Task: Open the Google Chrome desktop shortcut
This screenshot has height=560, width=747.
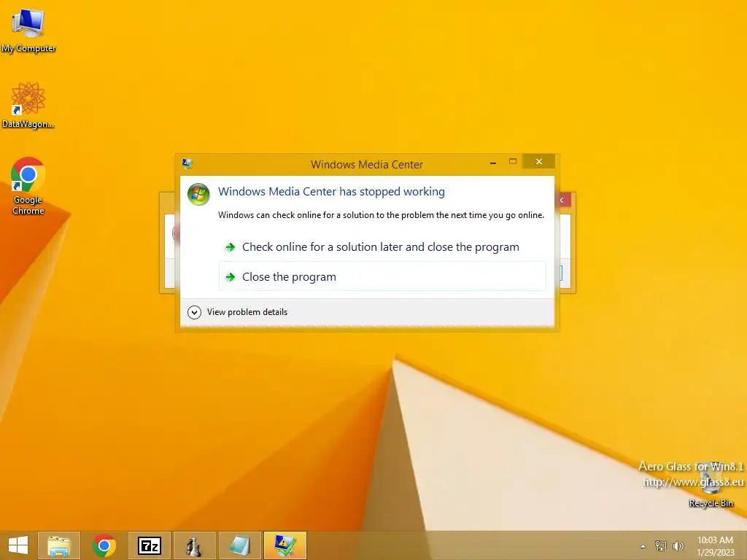Action: [28, 186]
